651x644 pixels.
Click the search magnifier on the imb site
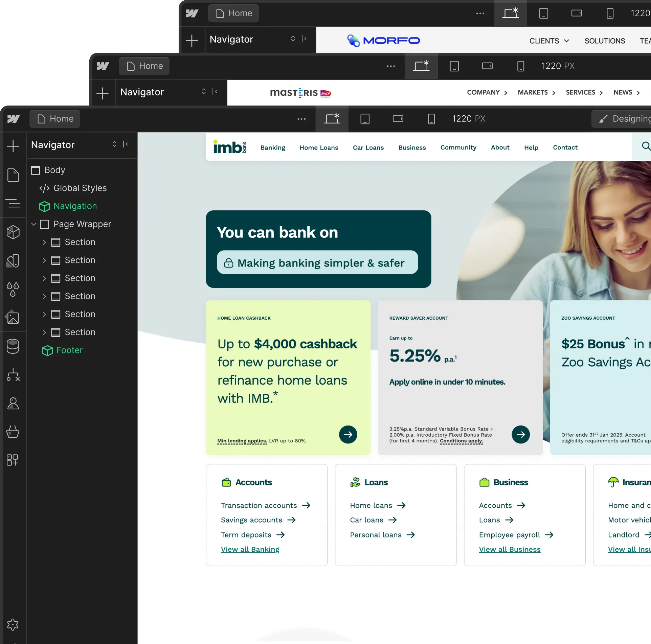point(646,146)
